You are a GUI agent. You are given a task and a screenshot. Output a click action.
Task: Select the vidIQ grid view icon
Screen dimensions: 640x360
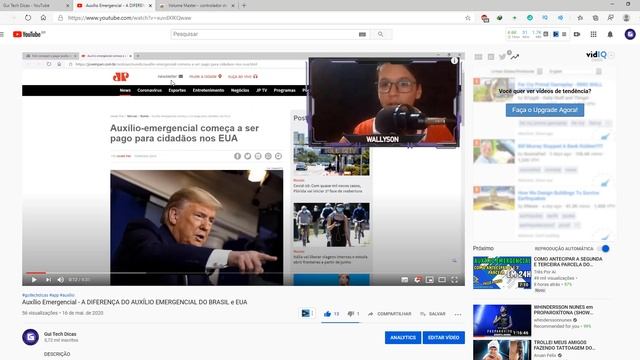click(x=478, y=57)
